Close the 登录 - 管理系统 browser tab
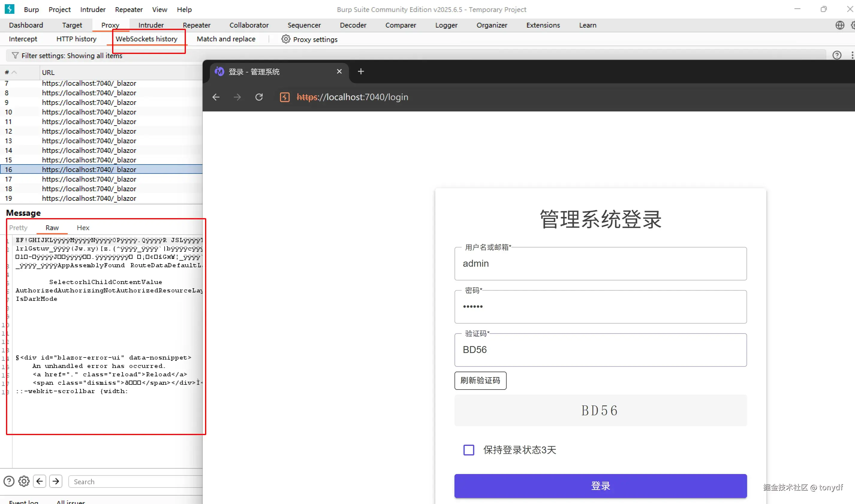Image resolution: width=855 pixels, height=504 pixels. point(339,71)
